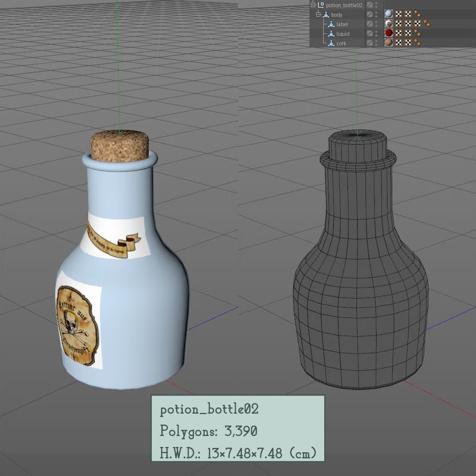Toggle visibility dots for potion_bottle02

[377, 5]
